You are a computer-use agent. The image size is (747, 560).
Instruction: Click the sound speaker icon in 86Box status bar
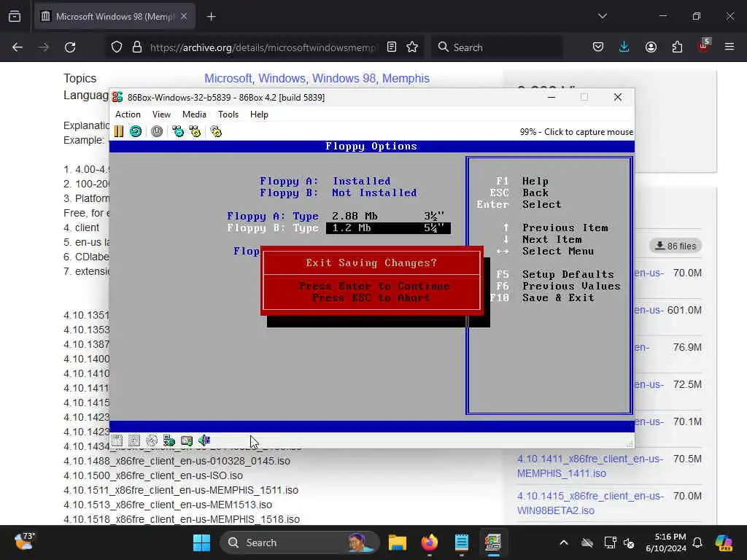pyautogui.click(x=204, y=440)
